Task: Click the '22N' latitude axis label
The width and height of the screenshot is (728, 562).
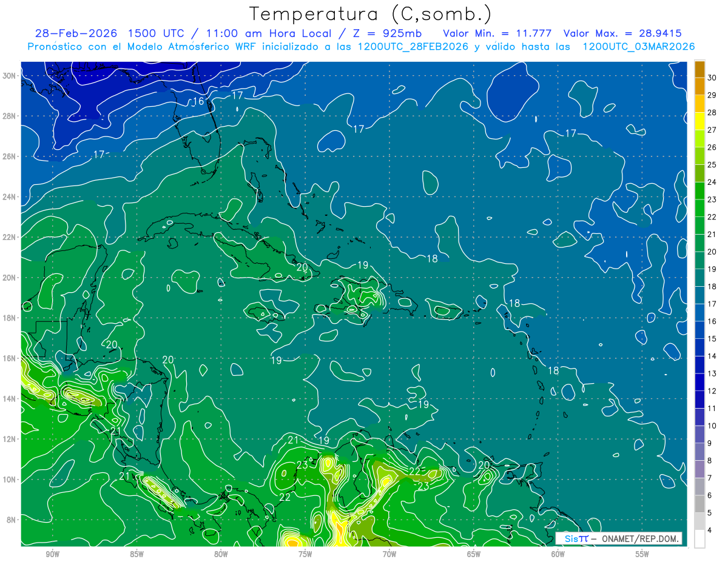Action: (10, 237)
